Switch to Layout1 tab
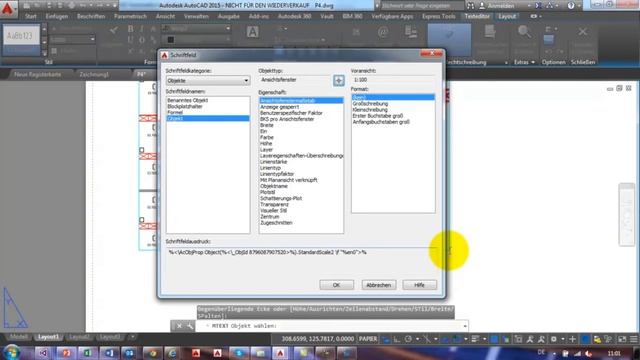This screenshot has width=640, height=360. [48, 337]
